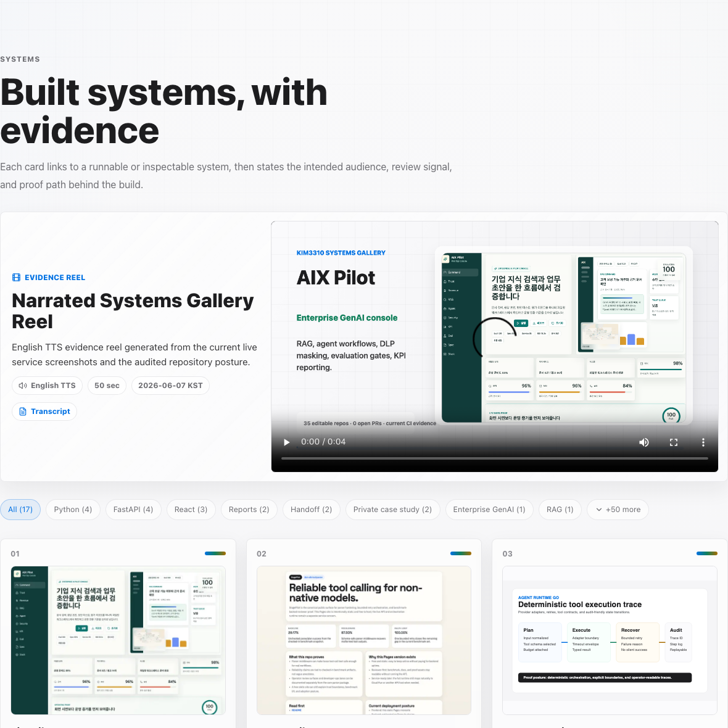This screenshot has width=728, height=728.
Task: Click the Enterprise GenAI console text in video
Action: [347, 318]
